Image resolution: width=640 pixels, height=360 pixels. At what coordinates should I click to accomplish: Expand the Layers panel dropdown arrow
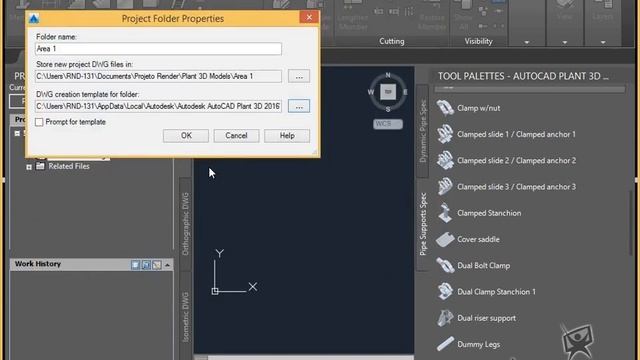[603, 42]
